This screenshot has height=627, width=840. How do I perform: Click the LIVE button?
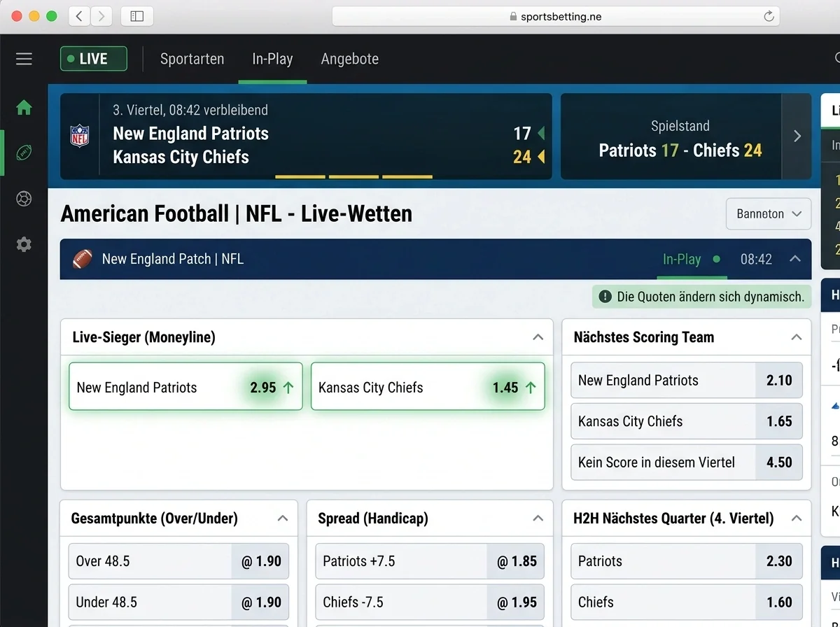click(x=94, y=59)
